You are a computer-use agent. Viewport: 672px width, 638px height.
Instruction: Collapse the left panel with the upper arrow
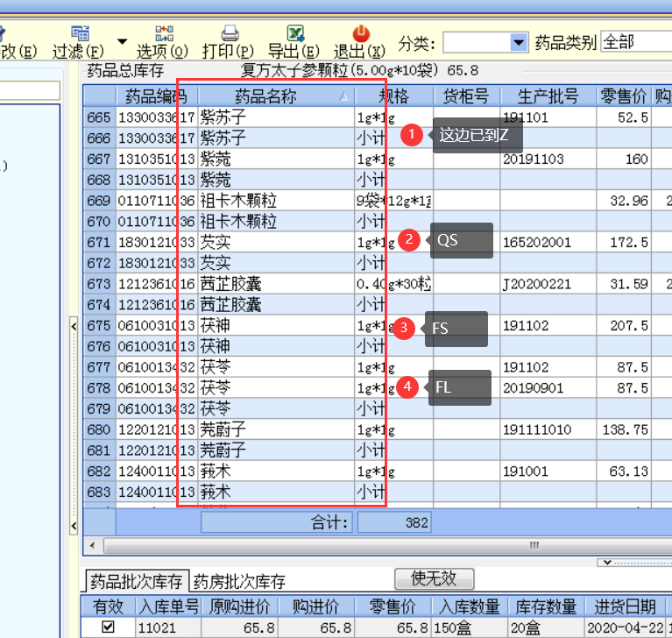point(74,327)
